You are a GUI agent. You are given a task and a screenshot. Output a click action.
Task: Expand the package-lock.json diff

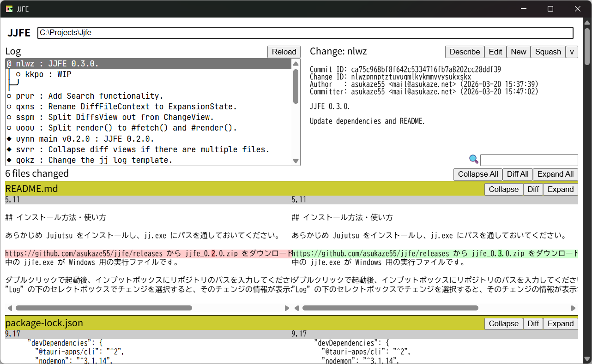561,323
